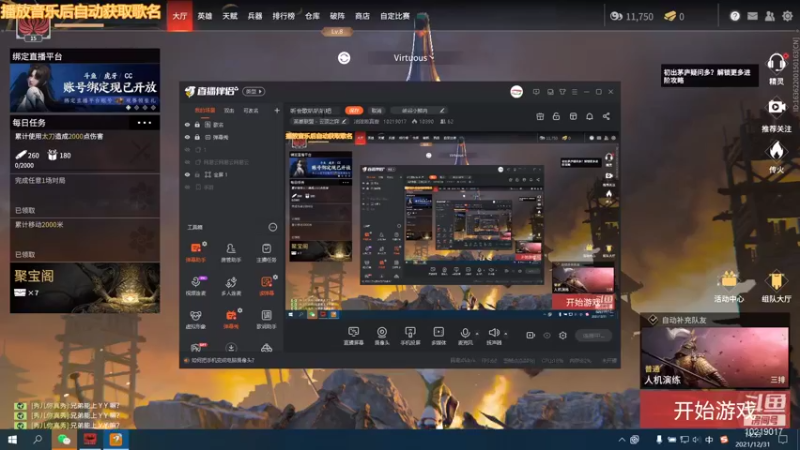Viewport: 800px width, 450px height.
Task: Select 大厅 tab in the game top menu
Action: tap(180, 16)
